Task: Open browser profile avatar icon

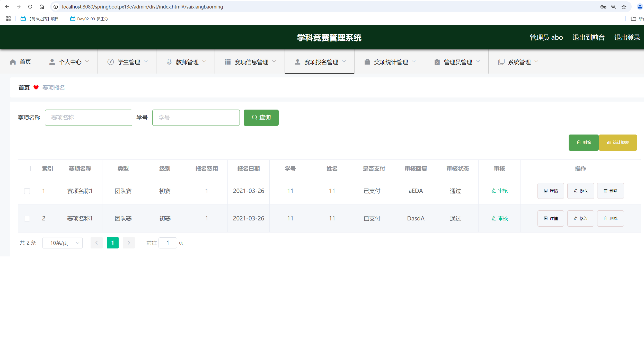Action: (x=640, y=7)
